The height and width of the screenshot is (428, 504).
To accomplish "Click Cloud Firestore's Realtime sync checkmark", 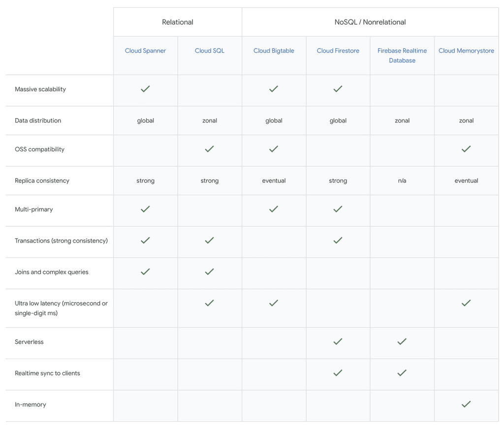I will point(338,373).
